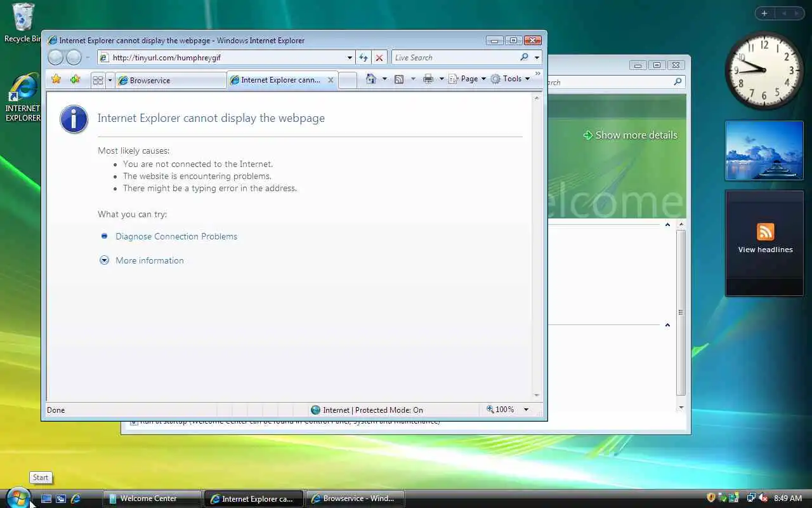
Task: Click the clock gadget on the sidebar
Action: pos(764,70)
